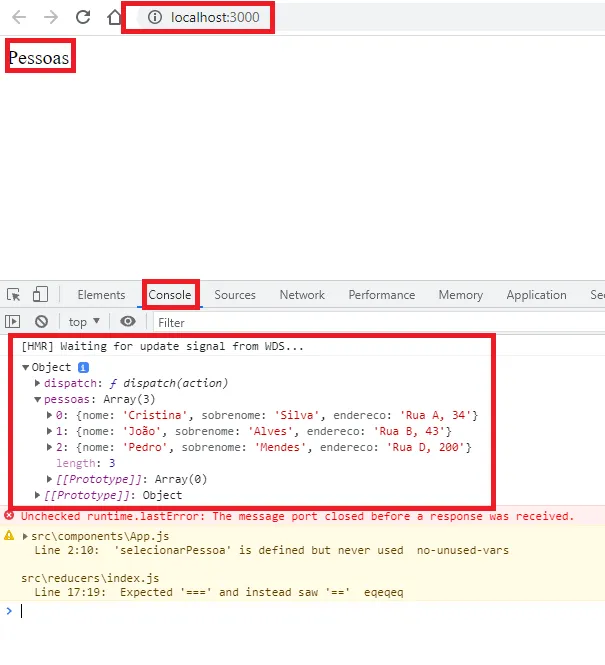Focus the console Filter field
605x665 pixels.
[379, 323]
